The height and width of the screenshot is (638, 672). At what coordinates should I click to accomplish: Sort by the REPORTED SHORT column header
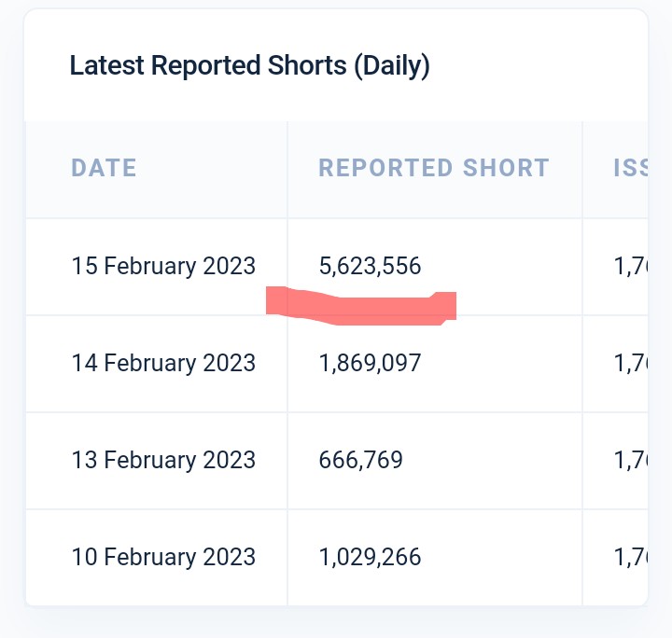point(434,168)
